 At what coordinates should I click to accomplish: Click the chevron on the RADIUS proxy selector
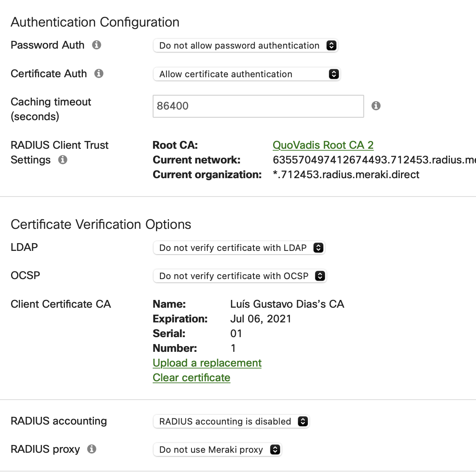(274, 449)
